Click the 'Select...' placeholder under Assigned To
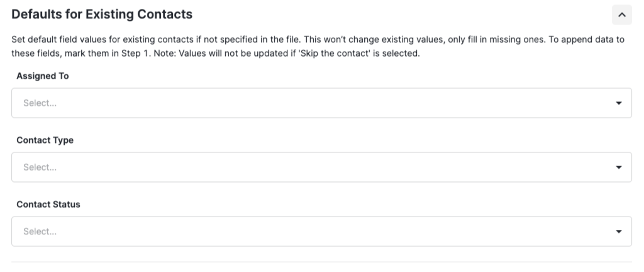The width and height of the screenshot is (644, 272). coord(40,103)
